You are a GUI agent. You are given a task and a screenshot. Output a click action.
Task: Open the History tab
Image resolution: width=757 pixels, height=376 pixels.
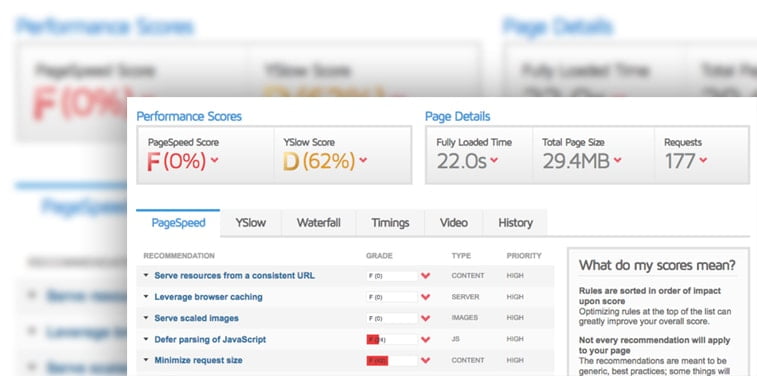(x=516, y=223)
